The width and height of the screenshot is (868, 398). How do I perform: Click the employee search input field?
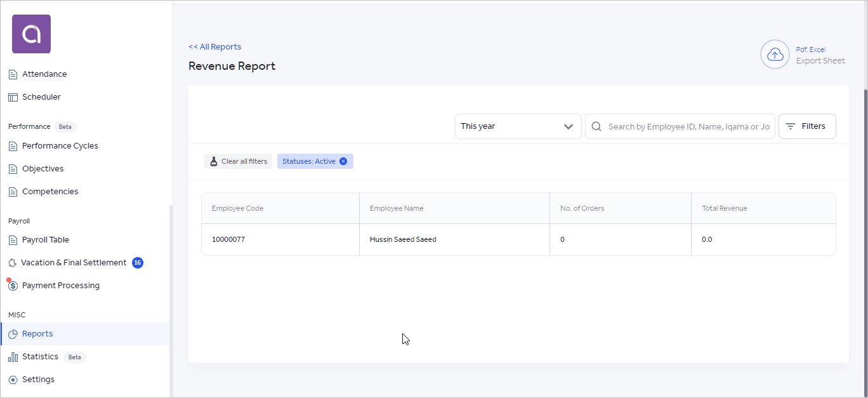[x=688, y=126]
